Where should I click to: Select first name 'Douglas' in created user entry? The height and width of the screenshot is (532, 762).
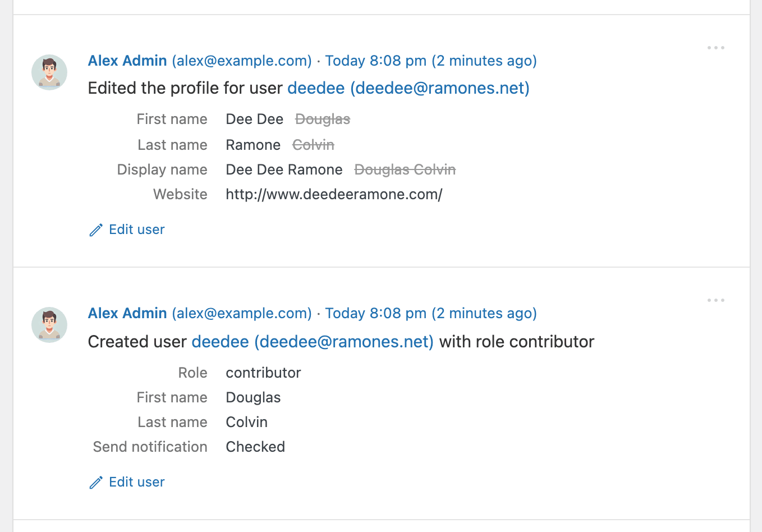(x=254, y=397)
